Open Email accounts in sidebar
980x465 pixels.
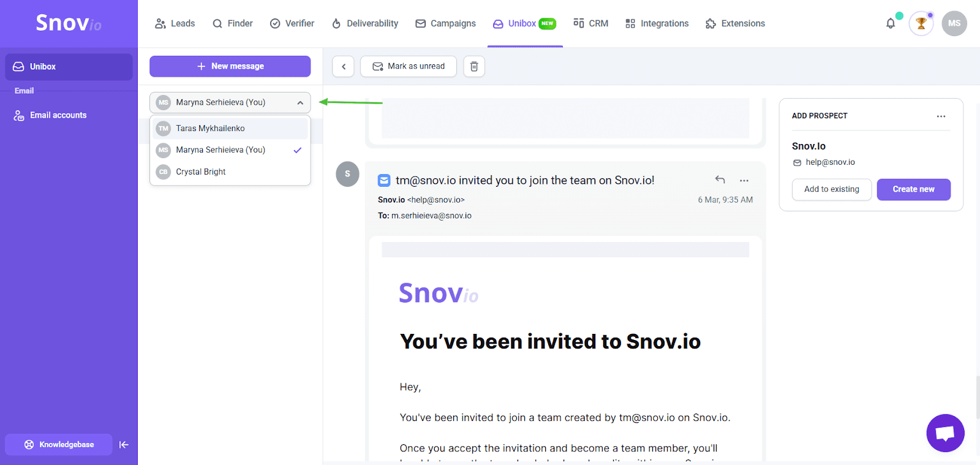tap(58, 115)
